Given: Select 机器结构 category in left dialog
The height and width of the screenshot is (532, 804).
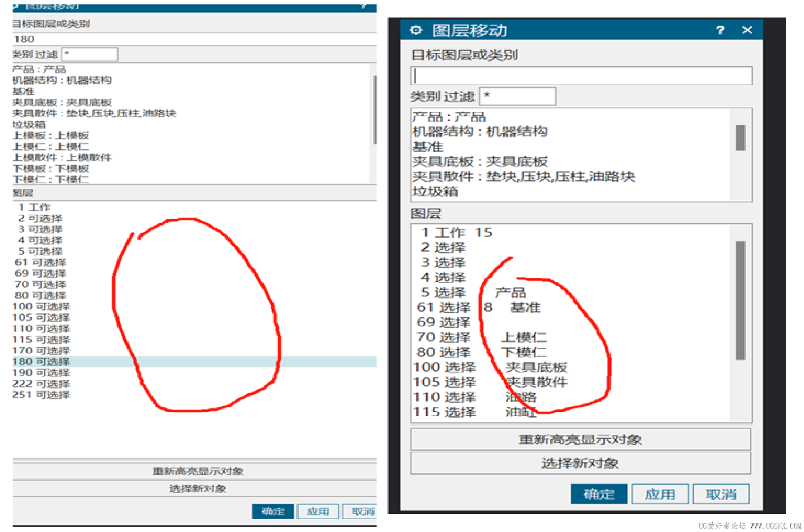Looking at the screenshot, I should [62, 80].
